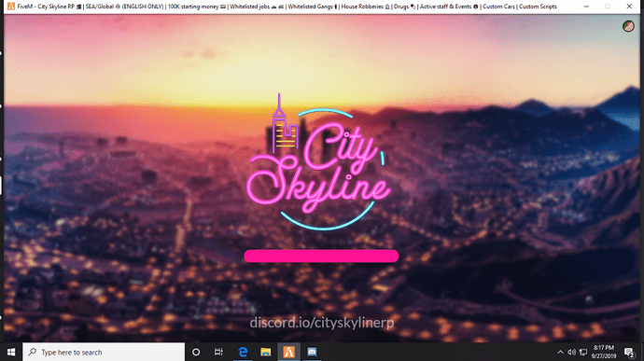Open Discord from the taskbar
The width and height of the screenshot is (644, 361).
312,352
